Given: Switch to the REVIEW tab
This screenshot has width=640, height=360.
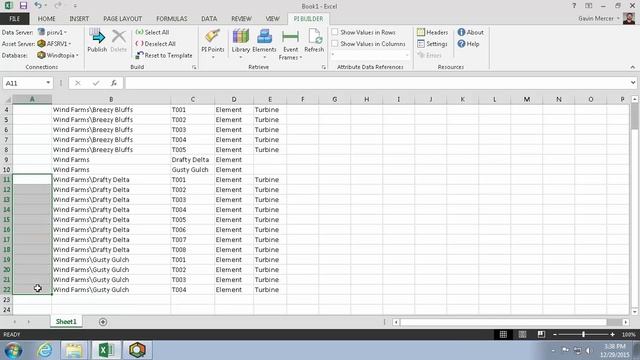Looking at the screenshot, I should pyautogui.click(x=241, y=19).
